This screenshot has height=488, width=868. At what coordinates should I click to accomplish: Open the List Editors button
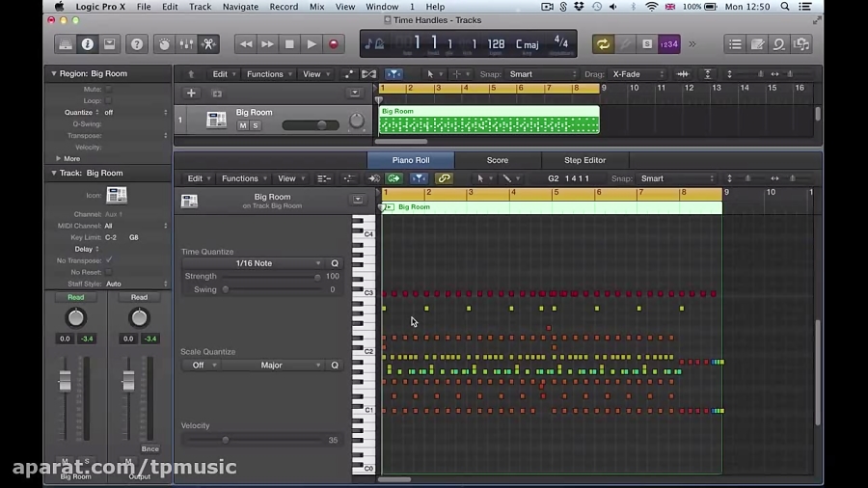click(735, 44)
